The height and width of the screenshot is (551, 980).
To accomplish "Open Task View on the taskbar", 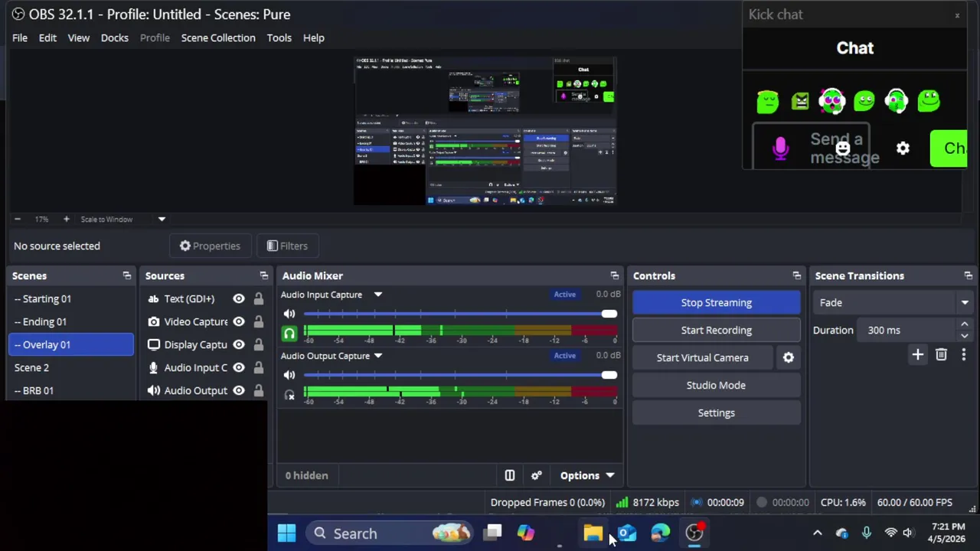I will click(492, 533).
